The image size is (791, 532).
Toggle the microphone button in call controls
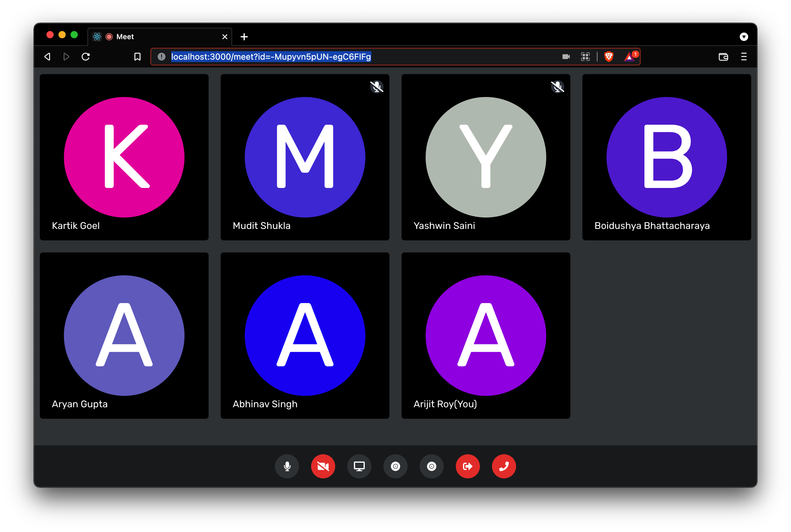[x=287, y=466]
